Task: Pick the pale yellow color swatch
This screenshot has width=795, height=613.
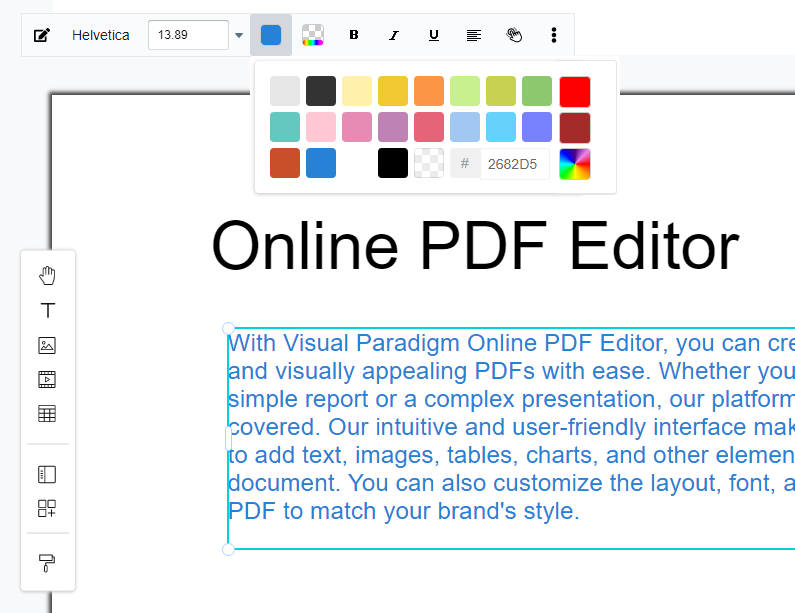Action: tap(357, 91)
